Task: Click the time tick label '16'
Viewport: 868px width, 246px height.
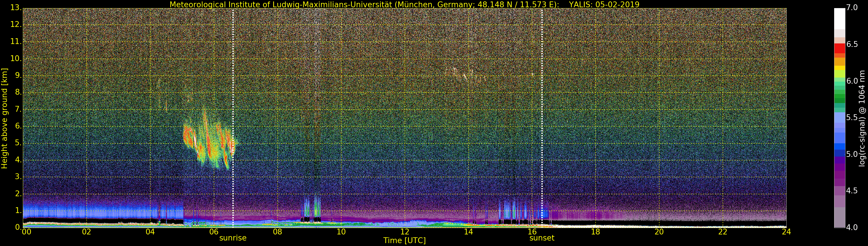Action: pos(532,232)
